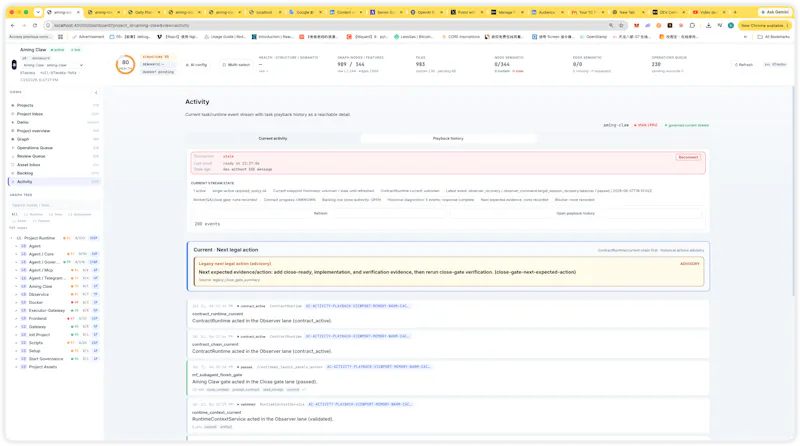Open Aming Claw project dropdown
800x446 pixels.
[53, 65]
